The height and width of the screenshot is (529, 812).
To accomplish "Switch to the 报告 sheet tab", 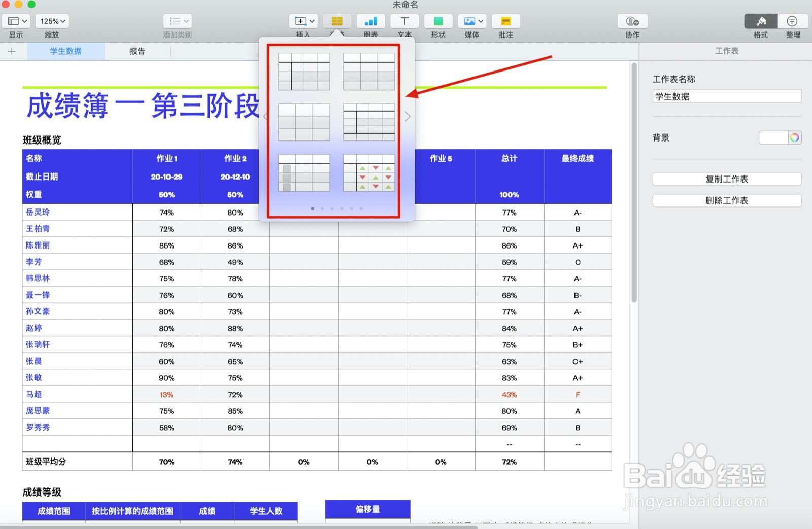I will [x=137, y=51].
